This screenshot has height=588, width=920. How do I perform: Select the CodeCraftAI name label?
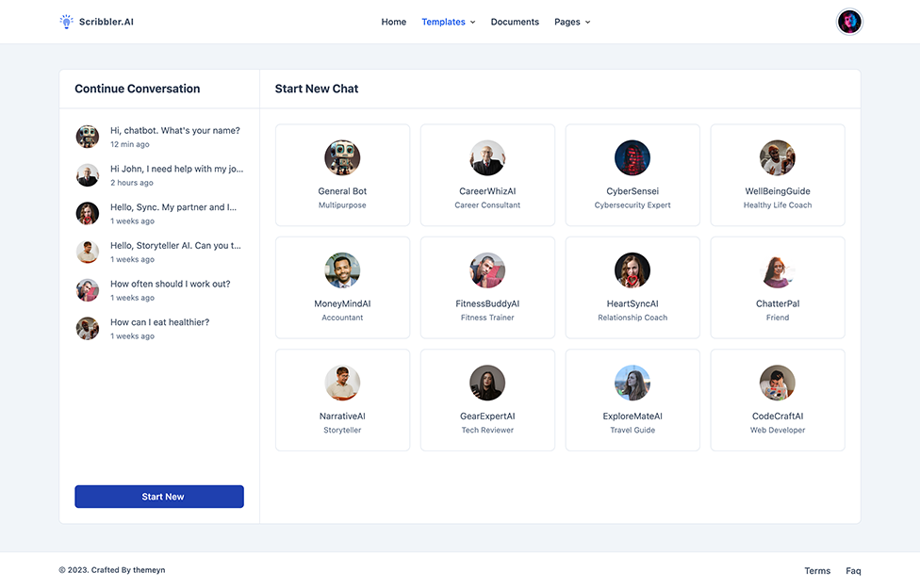(778, 416)
